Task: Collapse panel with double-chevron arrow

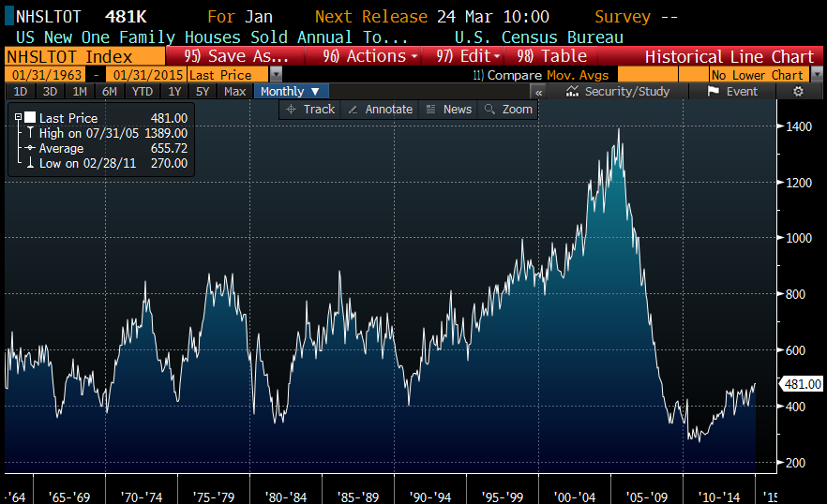Action: pyautogui.click(x=538, y=92)
